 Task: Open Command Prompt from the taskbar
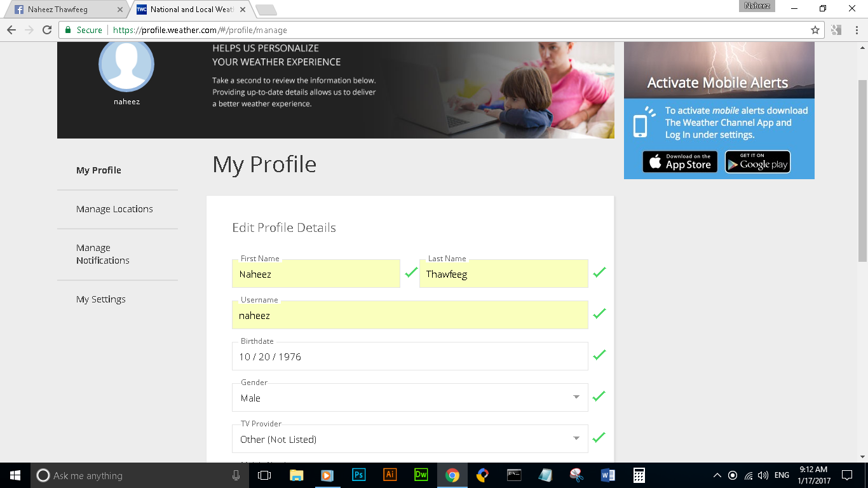pyautogui.click(x=514, y=475)
